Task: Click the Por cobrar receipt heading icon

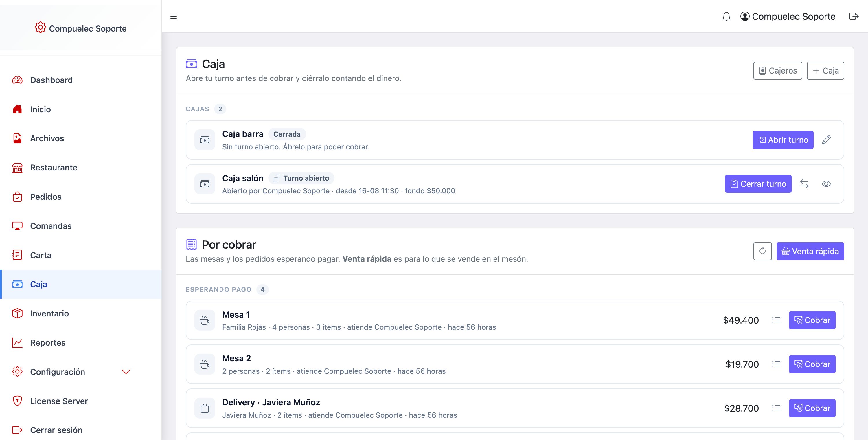Action: click(191, 244)
